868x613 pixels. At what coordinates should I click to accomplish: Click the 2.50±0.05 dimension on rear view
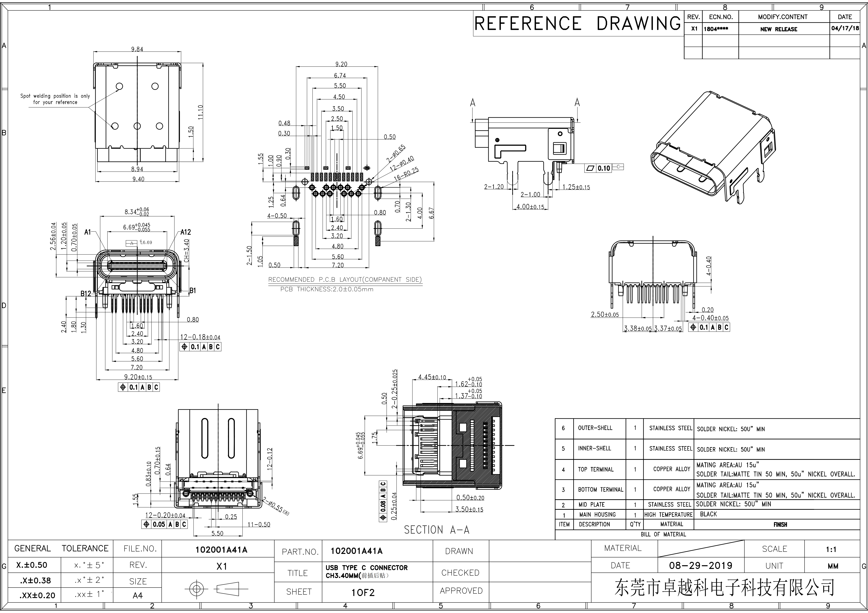(605, 314)
